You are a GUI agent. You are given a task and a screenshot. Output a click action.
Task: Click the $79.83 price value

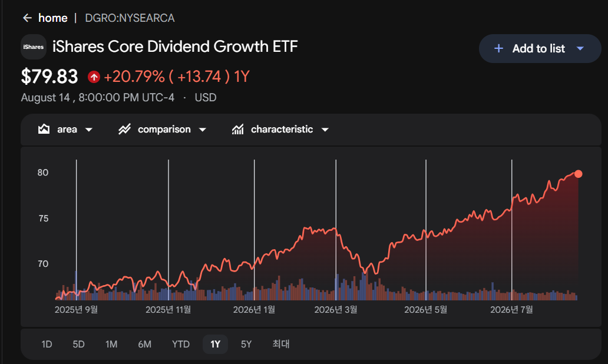(49, 77)
